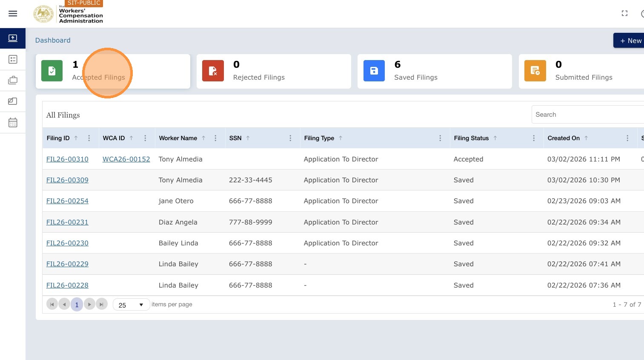Open filing FIL26-00230
Viewport: 644px width, 360px height.
[x=67, y=243]
